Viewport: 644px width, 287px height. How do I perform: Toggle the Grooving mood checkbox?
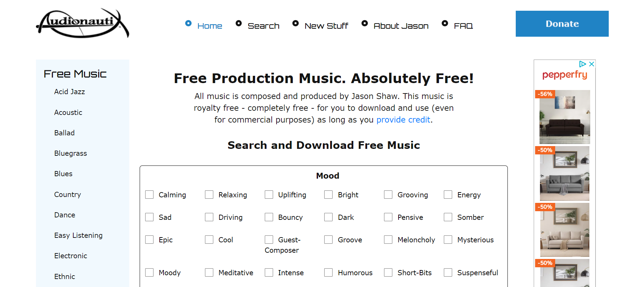pos(388,195)
